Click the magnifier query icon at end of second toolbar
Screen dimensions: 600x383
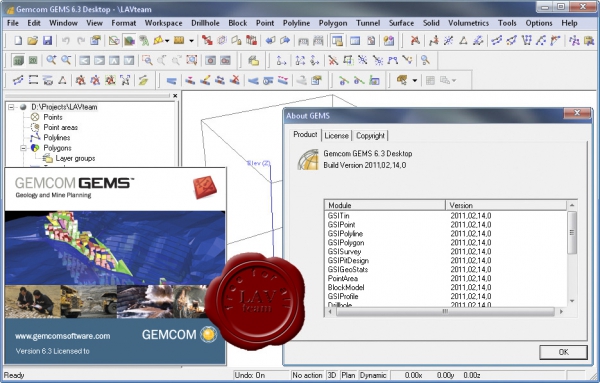[x=425, y=60]
